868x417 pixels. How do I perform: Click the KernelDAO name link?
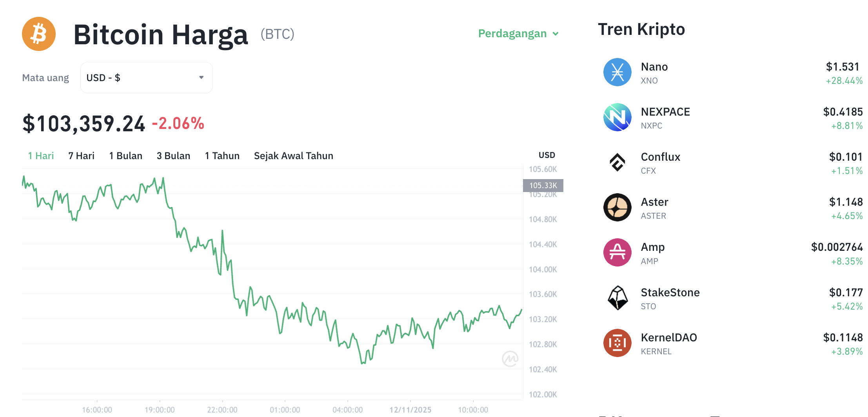click(669, 337)
